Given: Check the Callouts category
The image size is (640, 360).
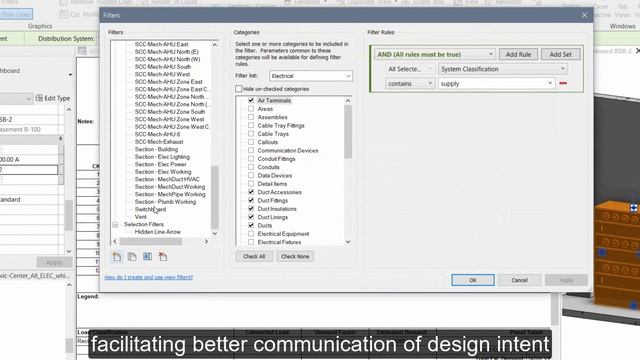Looking at the screenshot, I should (251, 142).
